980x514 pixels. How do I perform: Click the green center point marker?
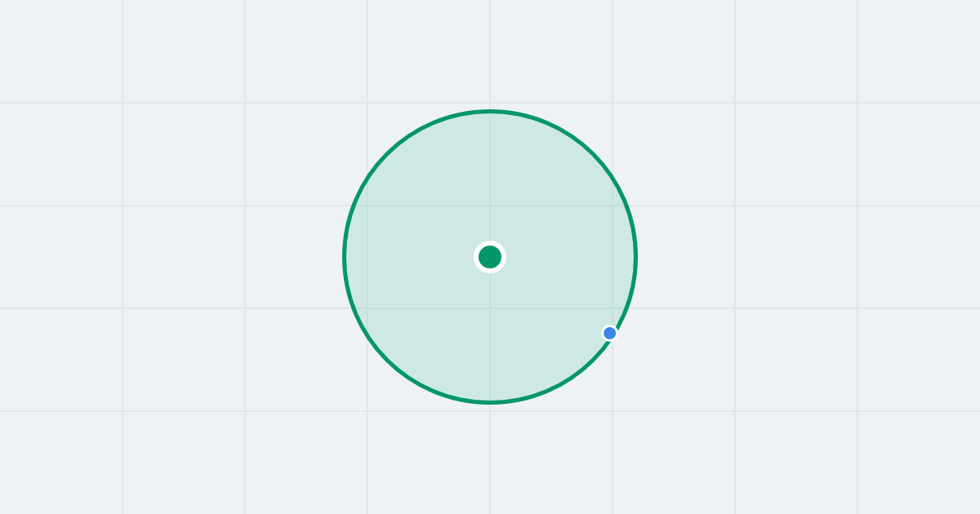[x=490, y=257]
